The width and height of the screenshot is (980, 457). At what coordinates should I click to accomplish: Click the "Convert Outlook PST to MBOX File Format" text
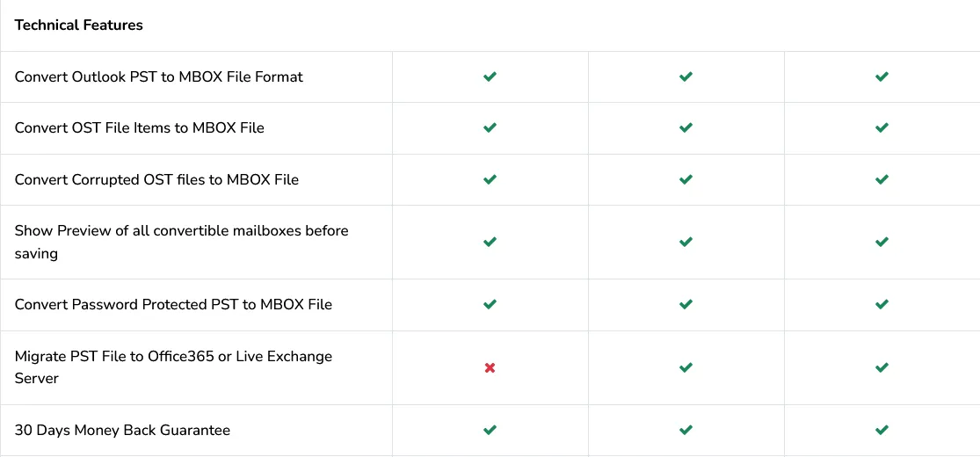(x=158, y=76)
